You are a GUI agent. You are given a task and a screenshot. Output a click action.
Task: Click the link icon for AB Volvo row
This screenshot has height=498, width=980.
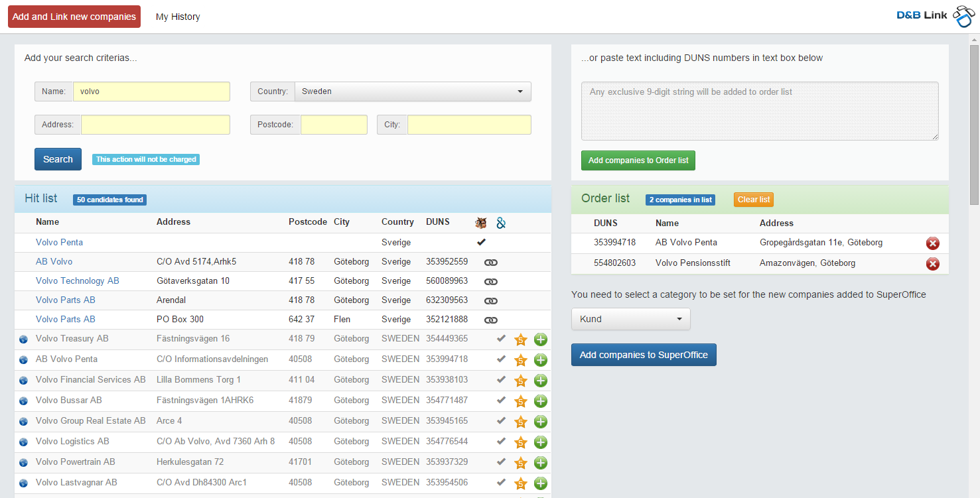[491, 263]
